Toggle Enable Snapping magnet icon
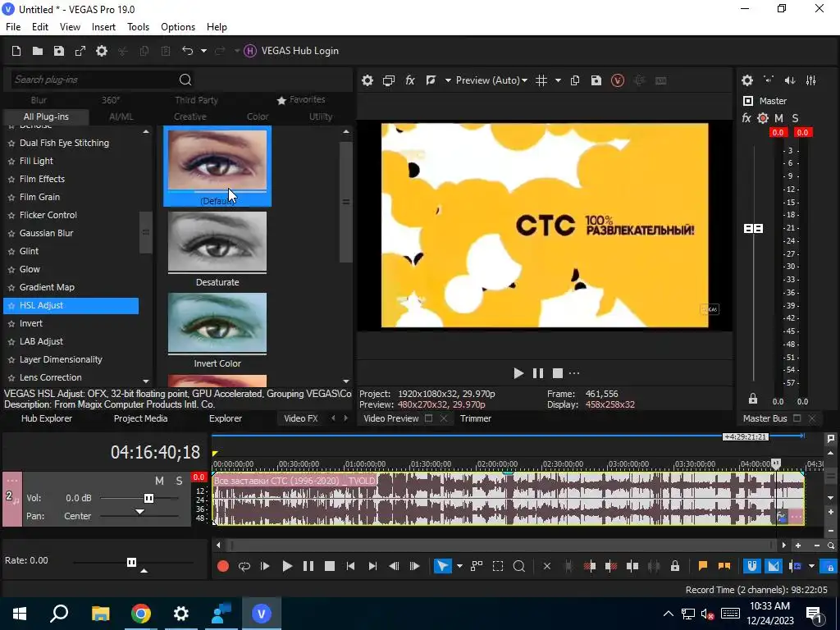 tap(751, 566)
